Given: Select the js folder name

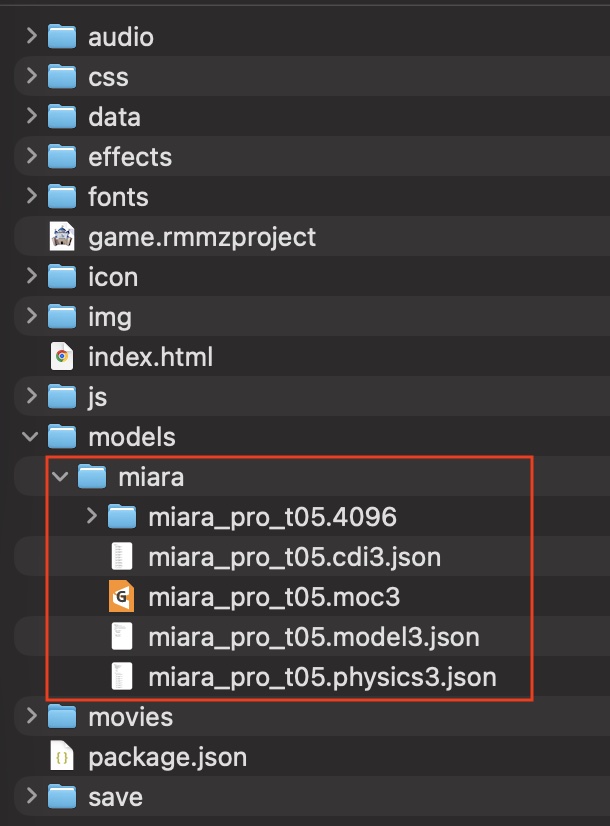Looking at the screenshot, I should click(97, 397).
